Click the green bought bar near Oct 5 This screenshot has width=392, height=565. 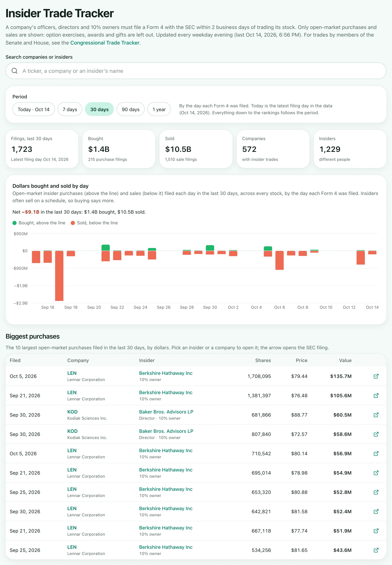point(268,248)
